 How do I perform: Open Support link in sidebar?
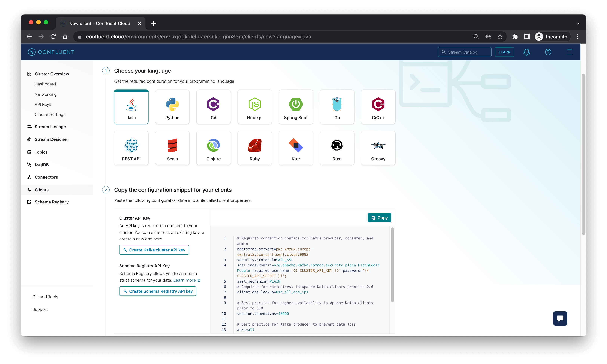coord(40,309)
